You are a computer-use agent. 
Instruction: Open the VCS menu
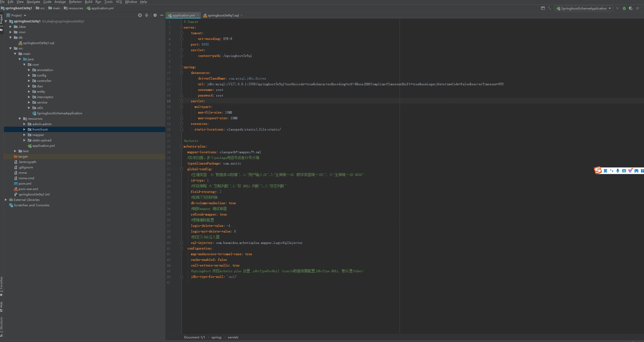[x=119, y=2]
